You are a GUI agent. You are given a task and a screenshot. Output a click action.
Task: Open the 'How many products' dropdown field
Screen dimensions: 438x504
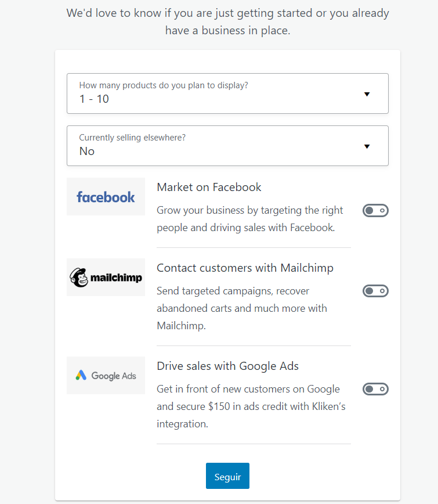227,93
